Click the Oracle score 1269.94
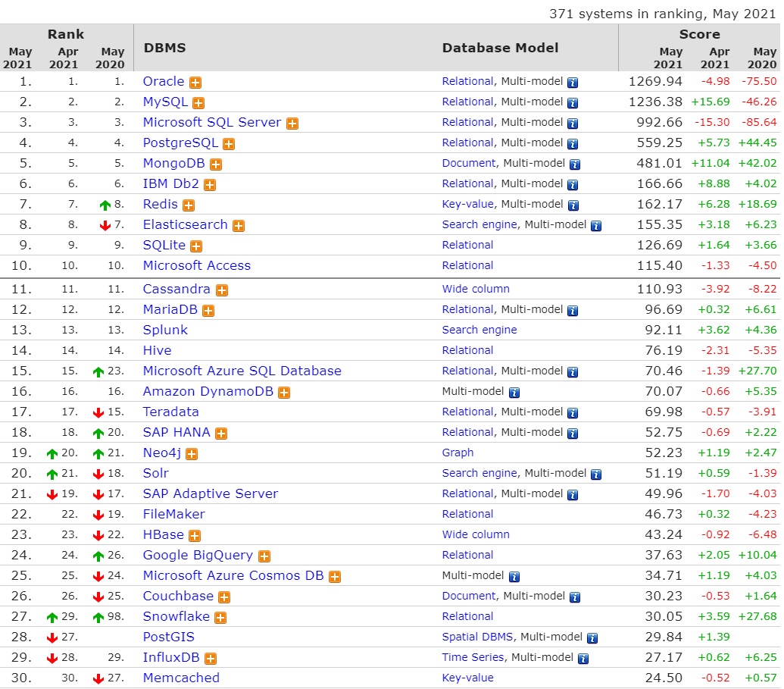The image size is (784, 689). click(x=655, y=82)
